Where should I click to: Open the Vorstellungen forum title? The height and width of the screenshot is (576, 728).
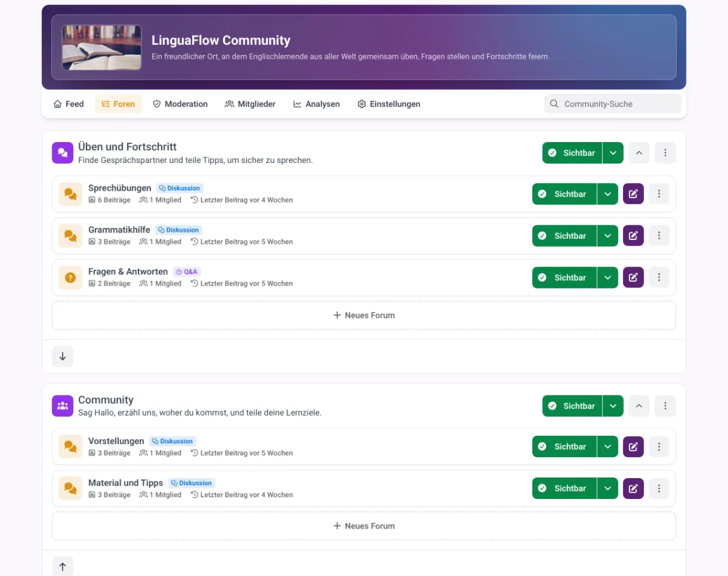coord(116,441)
